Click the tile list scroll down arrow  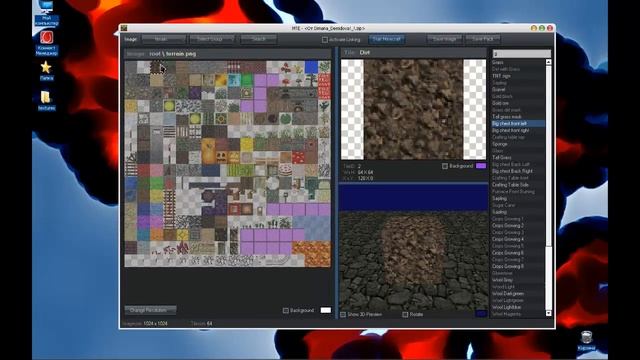[548, 313]
